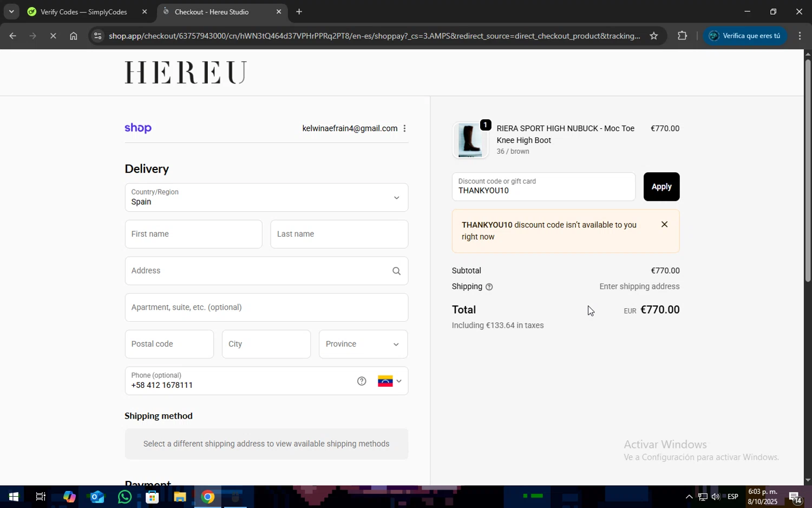View site information in address bar
Image resolution: width=812 pixels, height=508 pixels.
[97, 36]
